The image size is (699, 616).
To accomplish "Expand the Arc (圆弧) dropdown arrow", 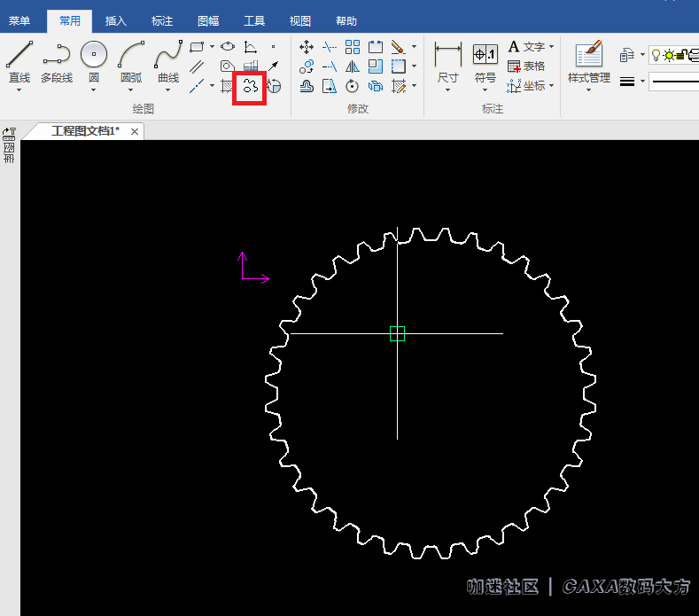I will point(130,90).
